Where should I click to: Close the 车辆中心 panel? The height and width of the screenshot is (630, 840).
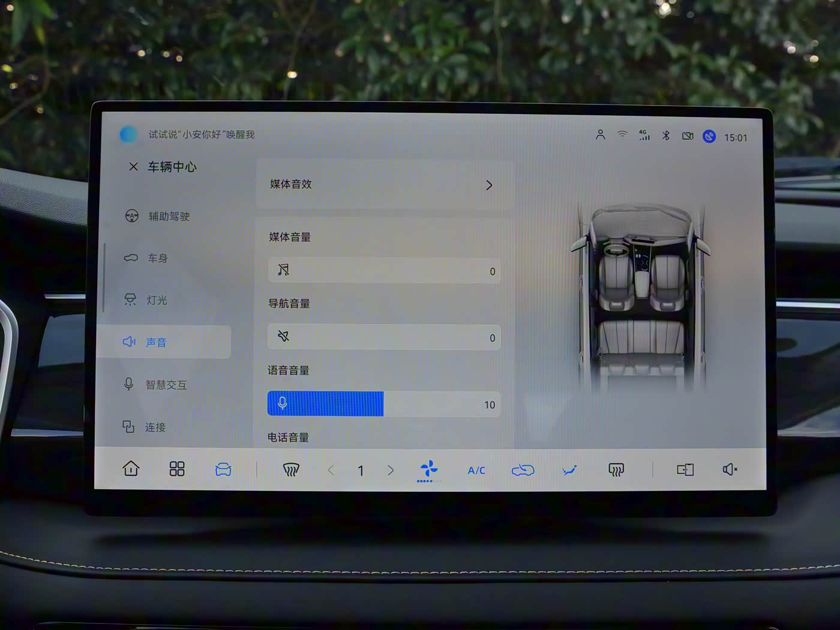(x=133, y=167)
